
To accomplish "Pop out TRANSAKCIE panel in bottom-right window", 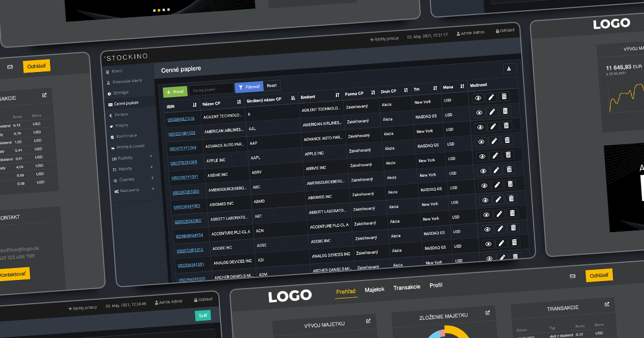I will (x=607, y=304).
